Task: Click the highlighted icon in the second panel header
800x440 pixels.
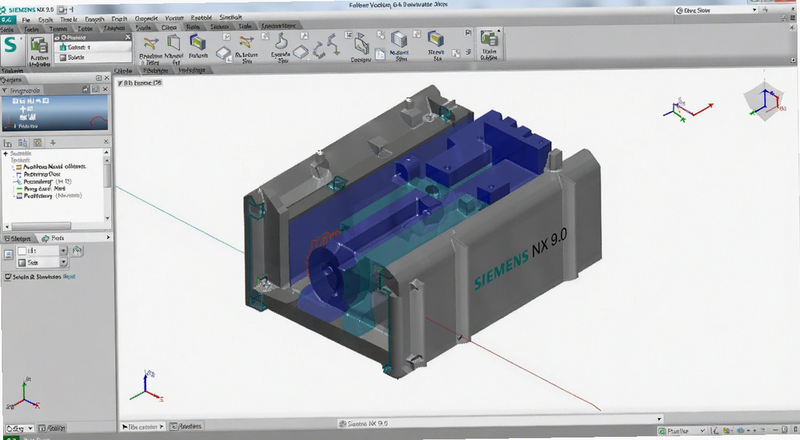Action: 95,89
